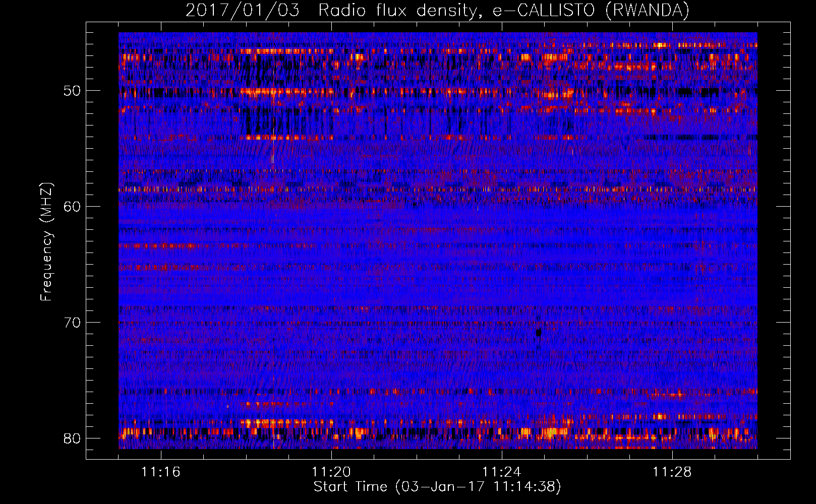Viewport: 816px width, 504px height.
Task: Click the '11:24' time tick label
Action: (x=502, y=472)
